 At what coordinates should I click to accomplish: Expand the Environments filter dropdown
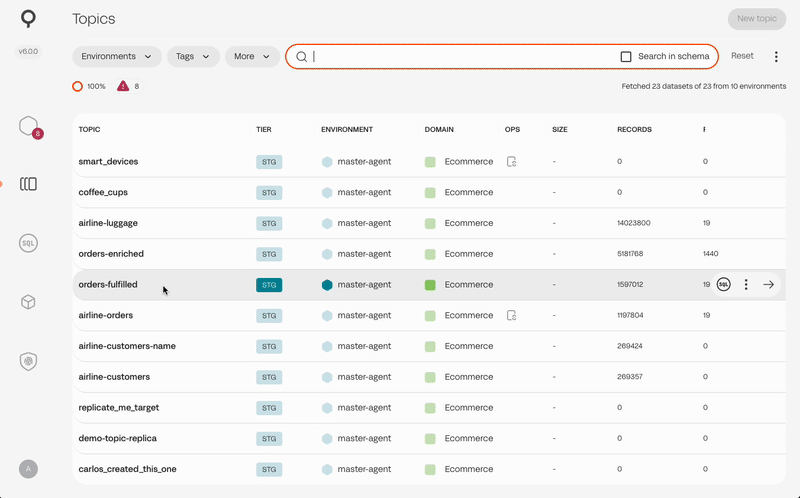point(117,57)
